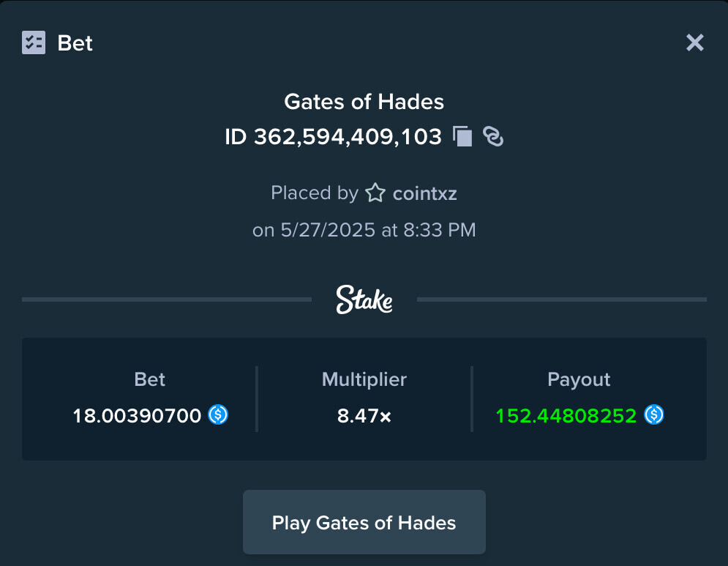728x566 pixels.
Task: Close the Bet dialog with the X
Action: 694,42
